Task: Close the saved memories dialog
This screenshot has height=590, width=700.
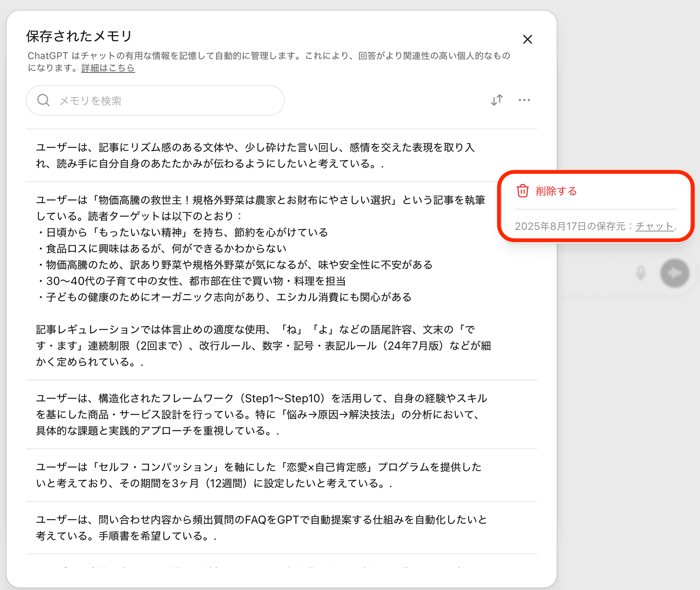Action: click(x=527, y=39)
